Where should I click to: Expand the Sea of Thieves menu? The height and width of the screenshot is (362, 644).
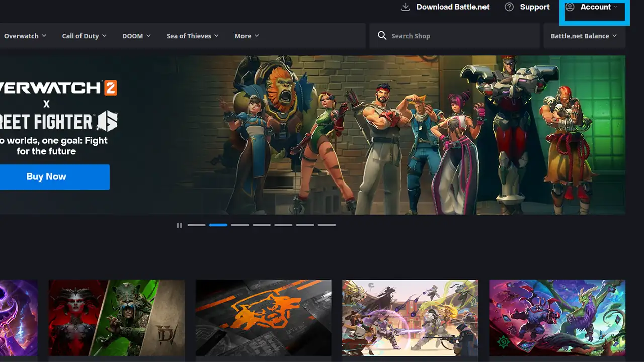click(193, 36)
